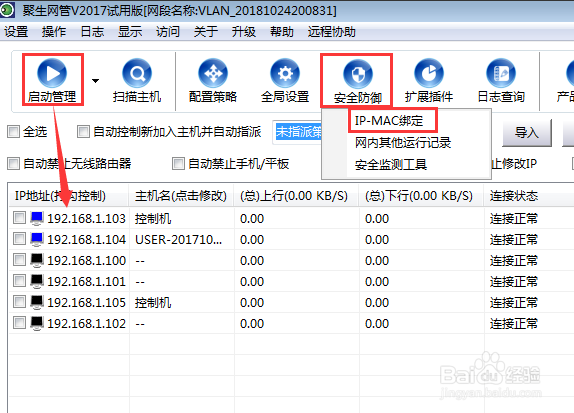The height and width of the screenshot is (413, 574).
Task: Click 连接正常 status for 192.168.1.102
Action: click(514, 323)
